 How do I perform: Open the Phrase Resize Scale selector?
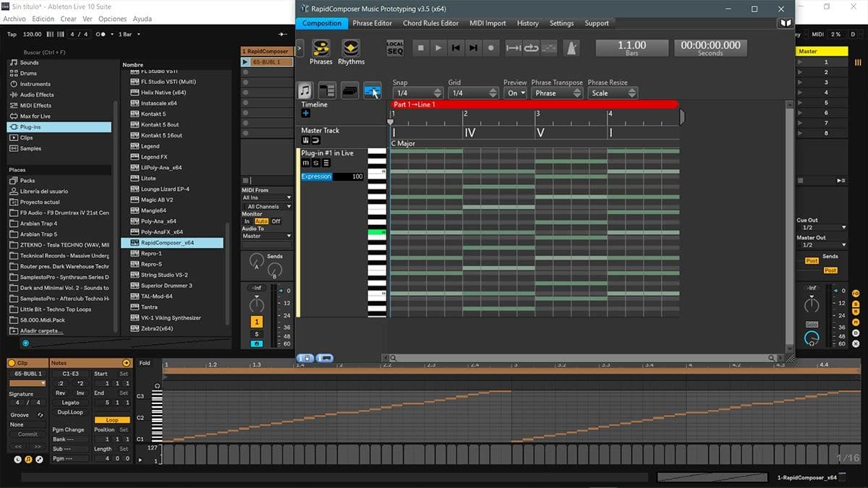tap(612, 93)
